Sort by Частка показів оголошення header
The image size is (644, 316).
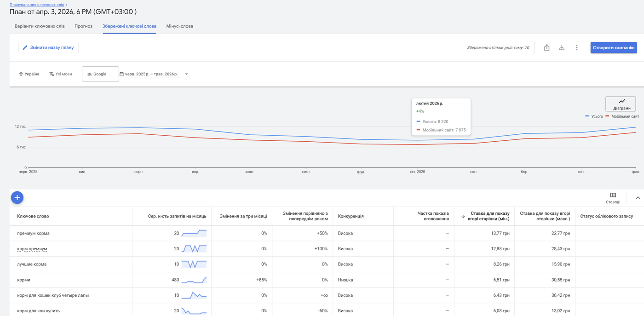click(433, 216)
